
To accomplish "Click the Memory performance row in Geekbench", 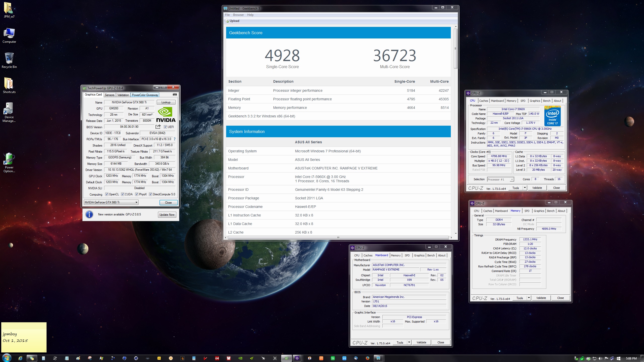I will [338, 108].
